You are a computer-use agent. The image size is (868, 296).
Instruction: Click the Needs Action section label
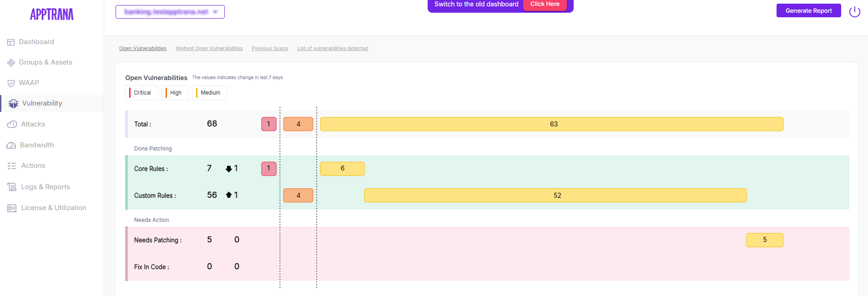151,220
